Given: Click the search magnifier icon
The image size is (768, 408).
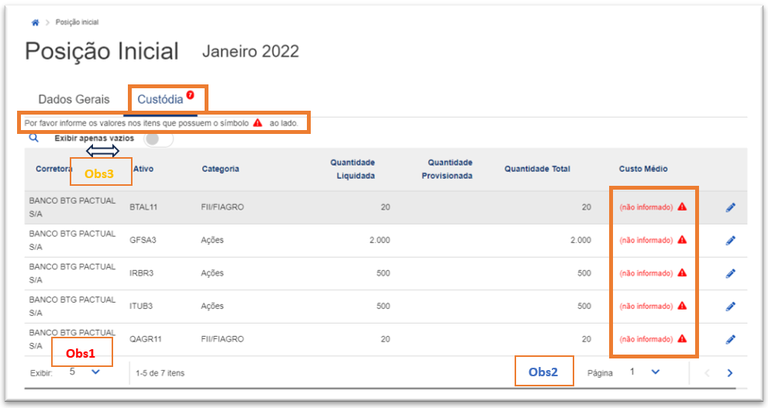Looking at the screenshot, I should coord(34,139).
